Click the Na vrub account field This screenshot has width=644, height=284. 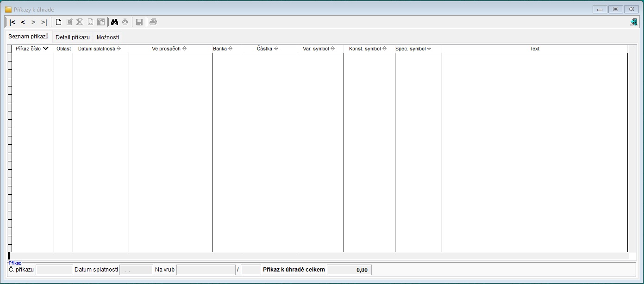coord(206,270)
